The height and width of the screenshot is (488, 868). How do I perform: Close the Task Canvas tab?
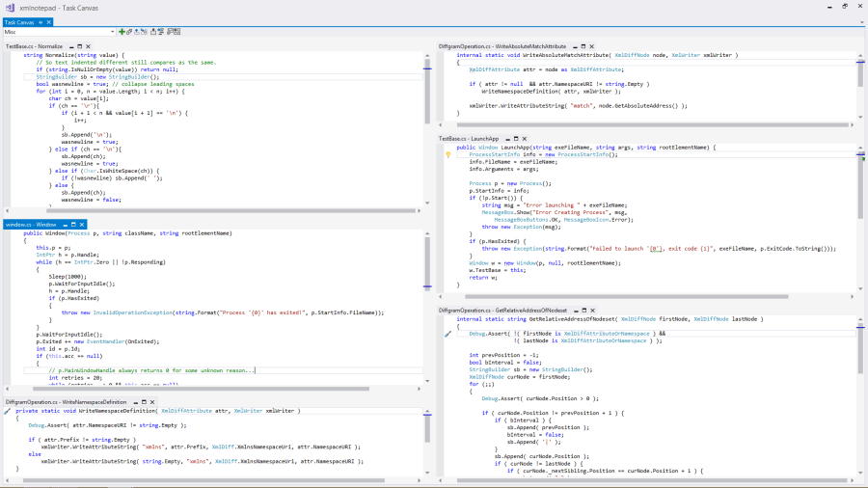coord(49,22)
